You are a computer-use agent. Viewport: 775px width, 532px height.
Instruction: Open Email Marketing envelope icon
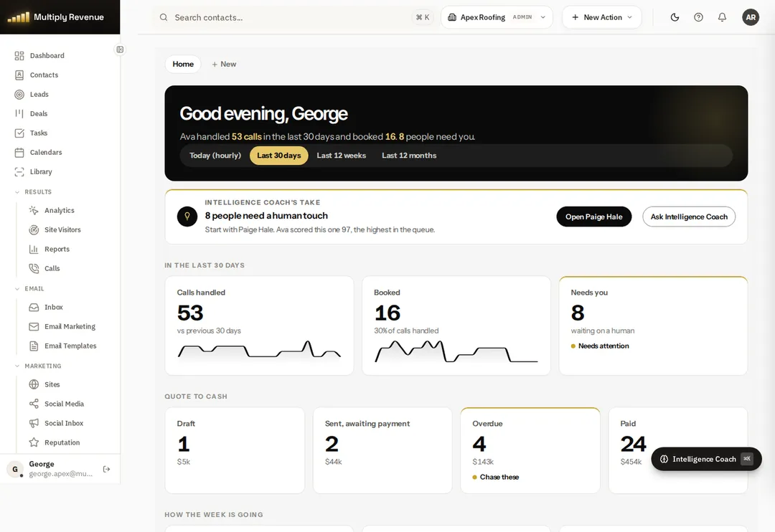pyautogui.click(x=34, y=326)
